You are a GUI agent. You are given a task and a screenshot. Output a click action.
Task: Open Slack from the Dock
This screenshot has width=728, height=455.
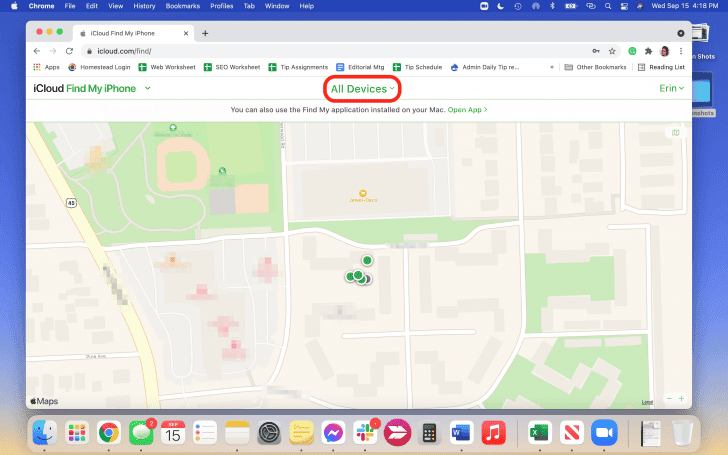366,432
